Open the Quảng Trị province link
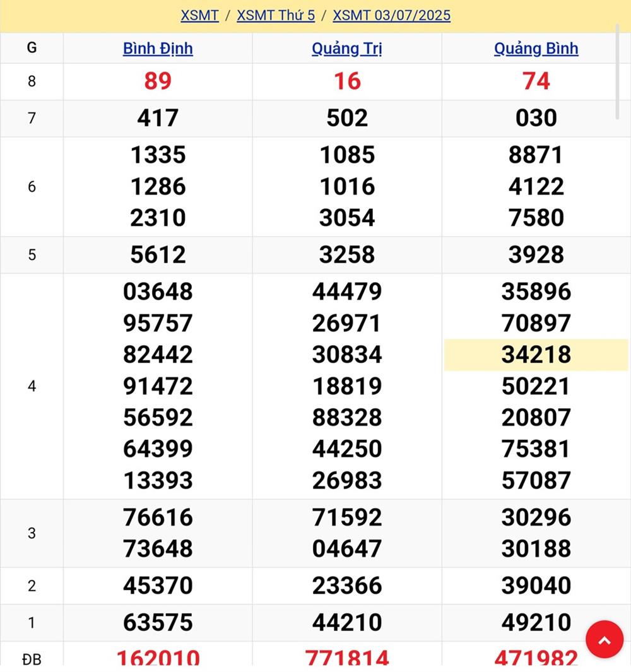The width and height of the screenshot is (631, 672). (x=347, y=49)
